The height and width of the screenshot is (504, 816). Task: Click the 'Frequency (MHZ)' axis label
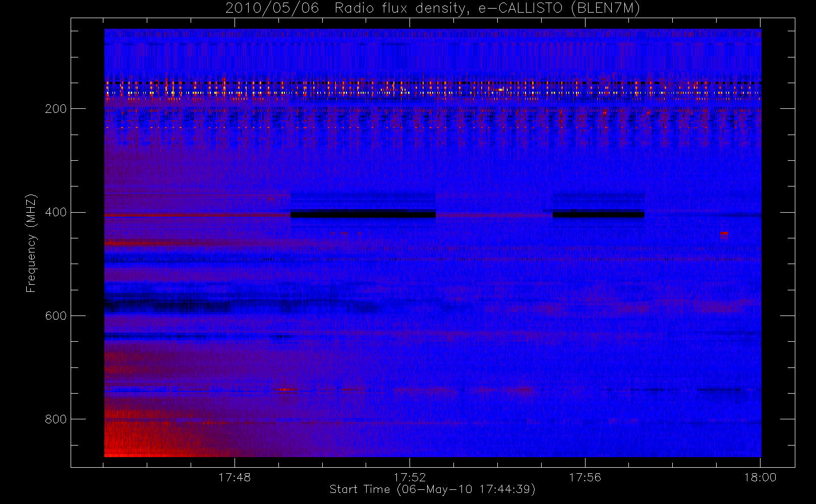pyautogui.click(x=31, y=243)
